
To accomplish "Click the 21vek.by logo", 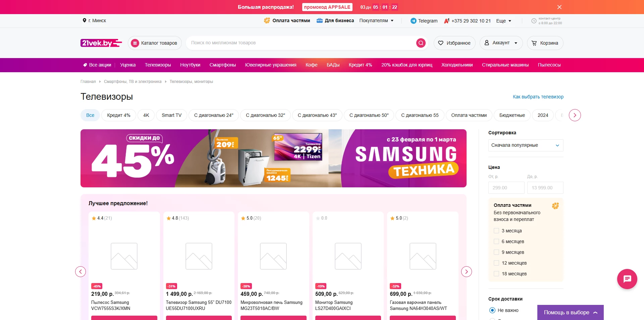I will (101, 43).
